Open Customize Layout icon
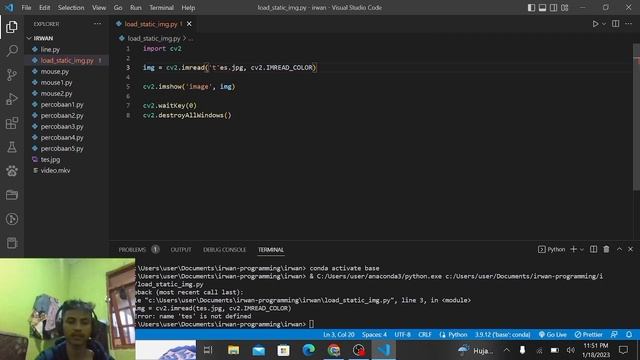 (x=565, y=7)
